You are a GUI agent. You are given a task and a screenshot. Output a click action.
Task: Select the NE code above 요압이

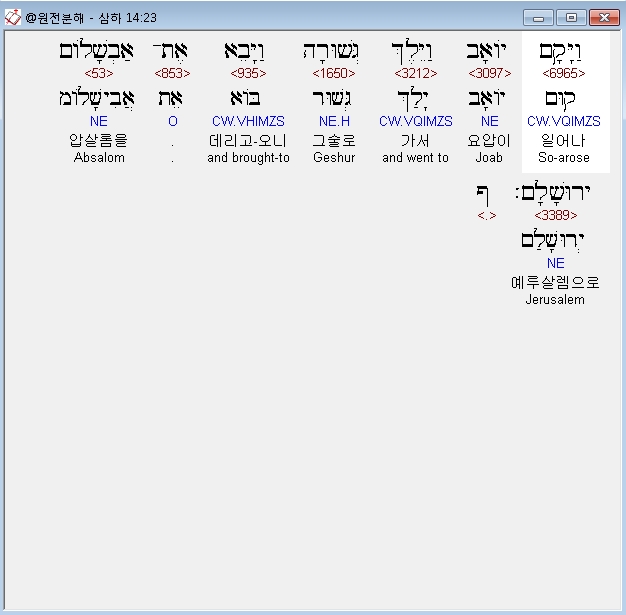click(489, 121)
